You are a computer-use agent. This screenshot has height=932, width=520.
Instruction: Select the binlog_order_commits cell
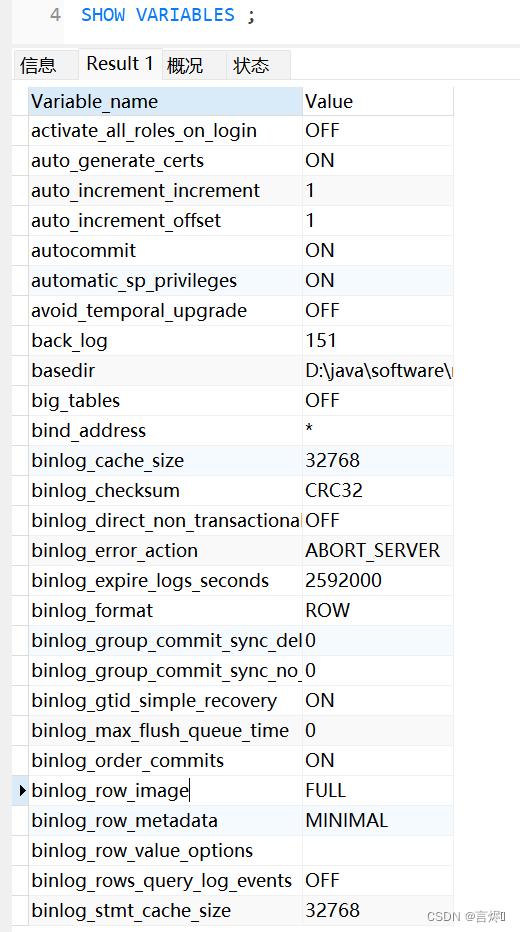tap(165, 761)
